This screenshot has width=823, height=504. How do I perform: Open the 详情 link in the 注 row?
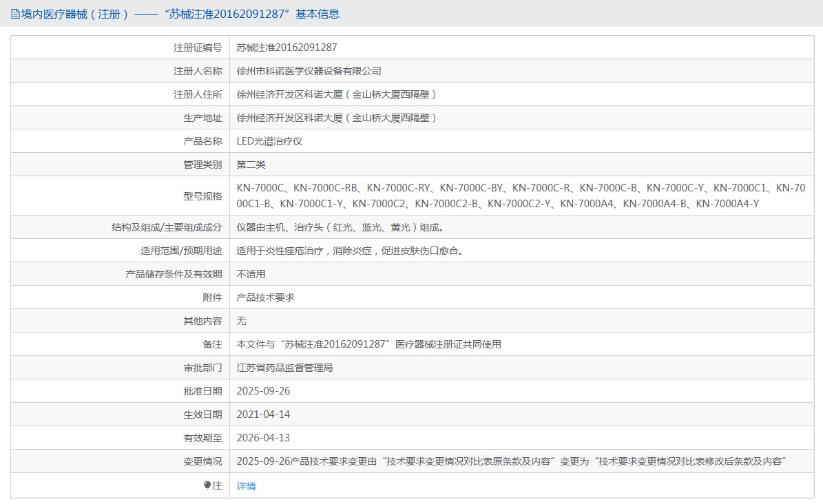(x=246, y=486)
